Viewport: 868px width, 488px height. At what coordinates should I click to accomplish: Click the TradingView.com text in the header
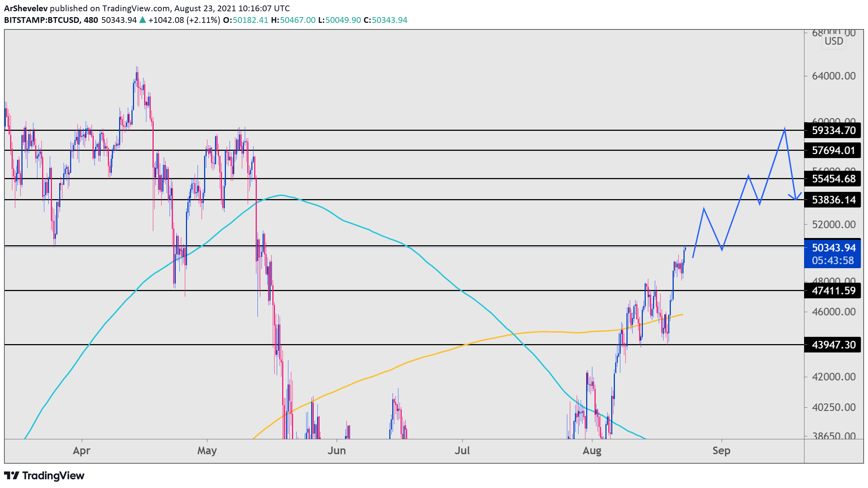pyautogui.click(x=136, y=8)
